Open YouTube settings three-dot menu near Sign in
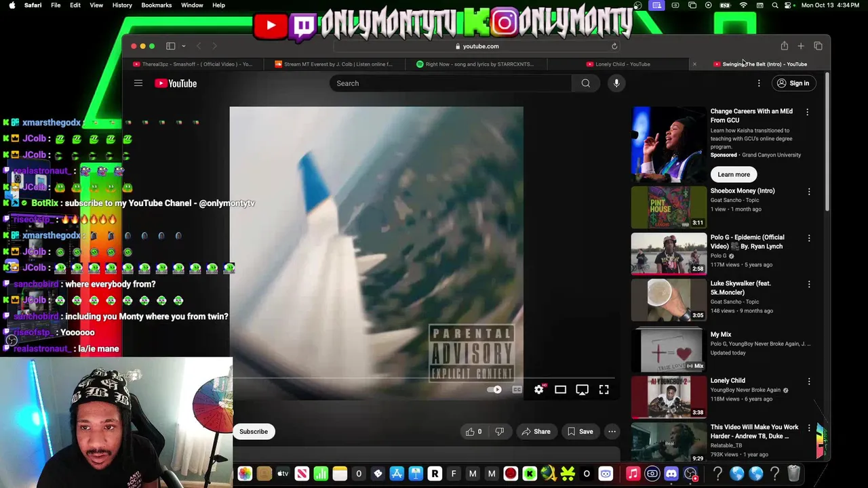Image resolution: width=868 pixels, height=488 pixels. click(759, 83)
